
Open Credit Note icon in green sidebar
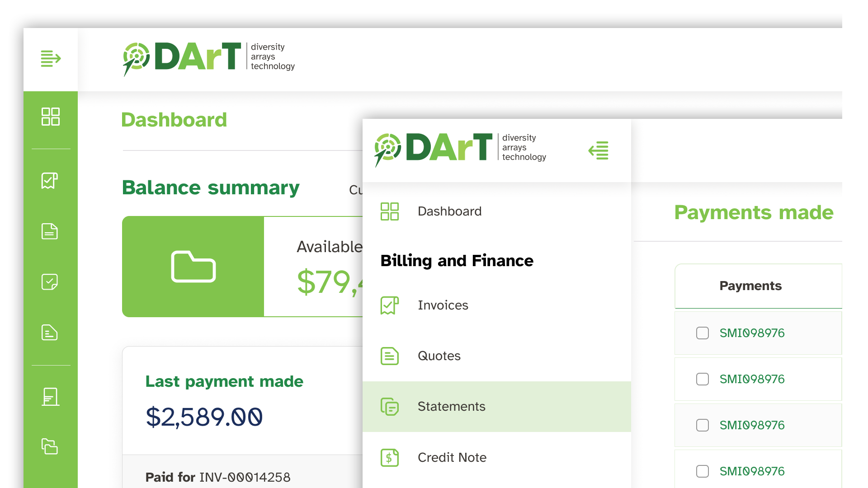click(x=50, y=333)
